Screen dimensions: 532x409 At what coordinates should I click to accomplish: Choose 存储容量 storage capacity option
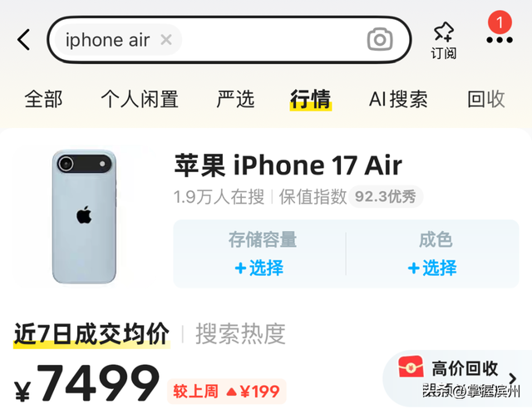[x=260, y=254]
